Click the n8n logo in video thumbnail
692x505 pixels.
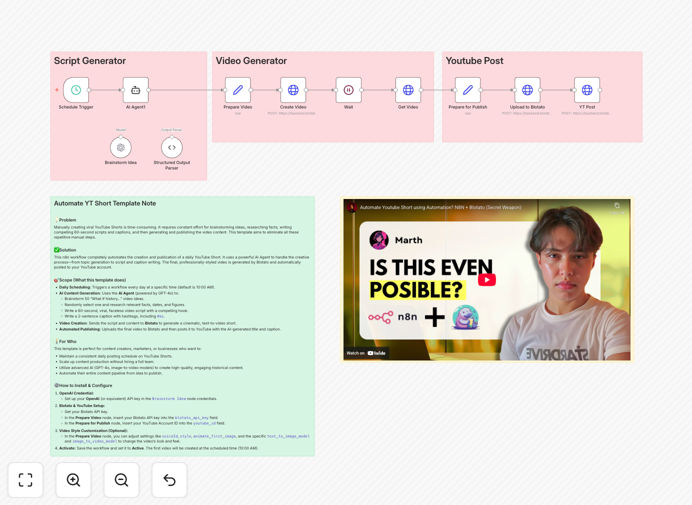coord(393,317)
